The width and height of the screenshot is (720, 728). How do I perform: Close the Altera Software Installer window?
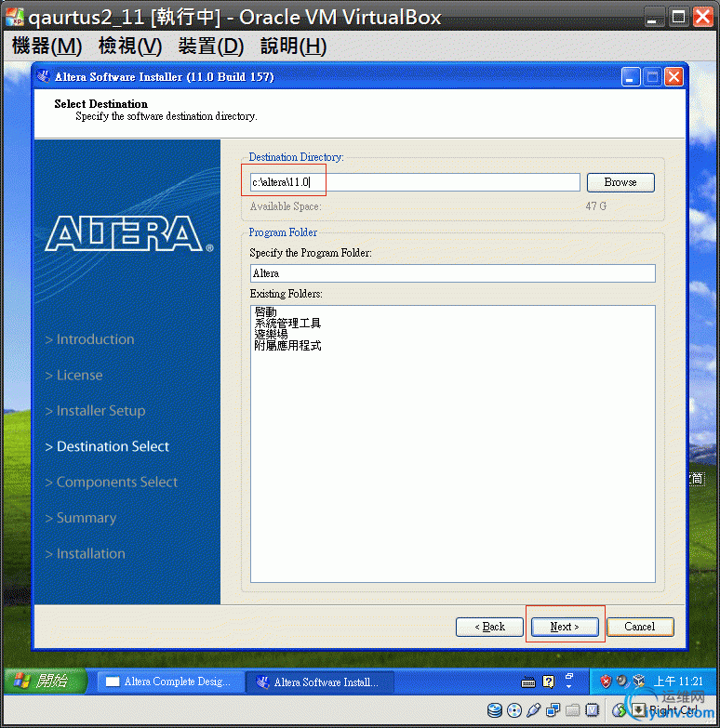click(x=674, y=76)
